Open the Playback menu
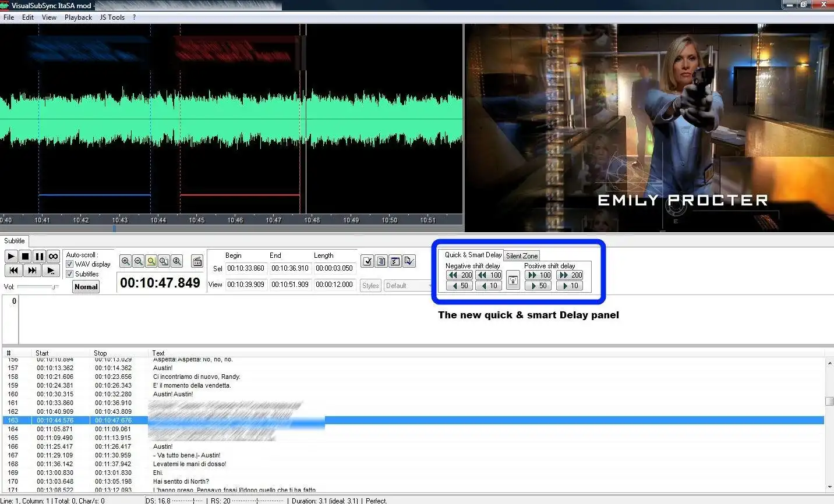This screenshot has width=834, height=504. [x=78, y=17]
